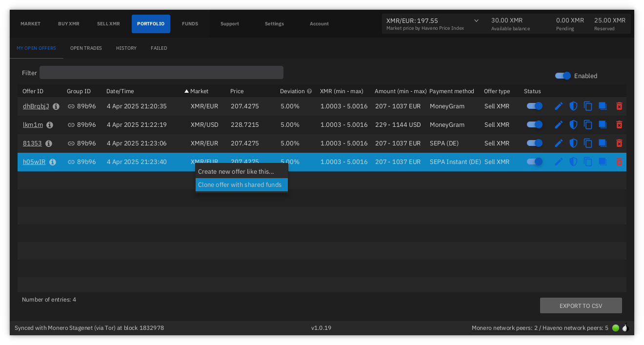Open Settings
The image size is (644, 345).
[274, 23]
